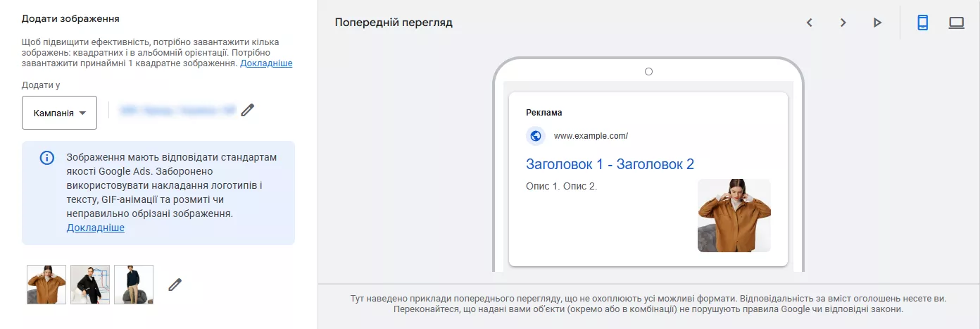Click the globe icon in the ad preview
The height and width of the screenshot is (329, 980).
pos(536,136)
